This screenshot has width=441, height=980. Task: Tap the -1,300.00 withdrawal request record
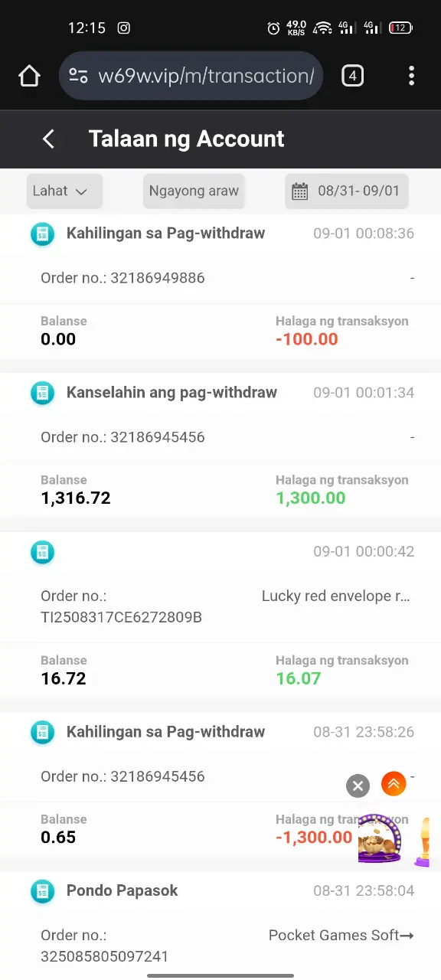[x=220, y=786]
